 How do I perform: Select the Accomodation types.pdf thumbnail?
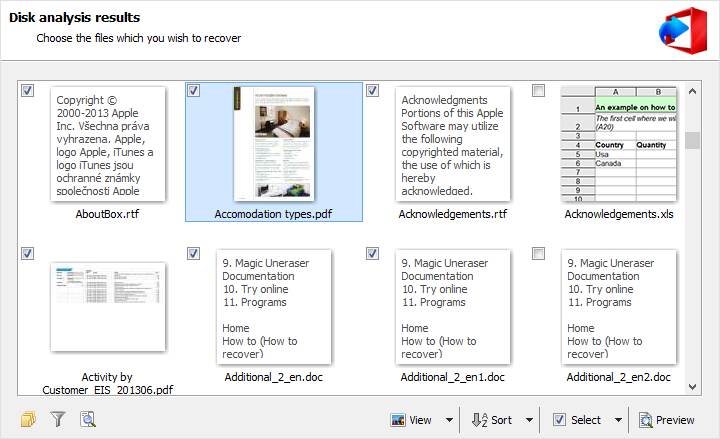(274, 144)
